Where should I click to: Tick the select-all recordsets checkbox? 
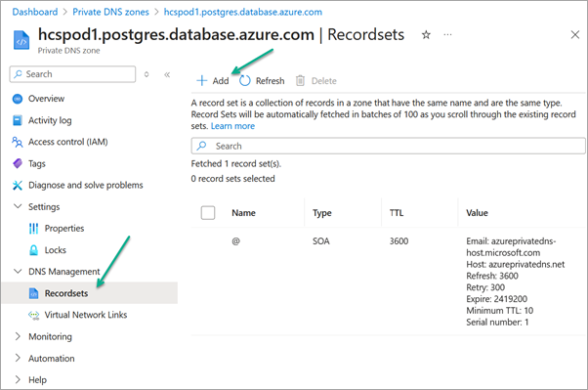pos(208,212)
